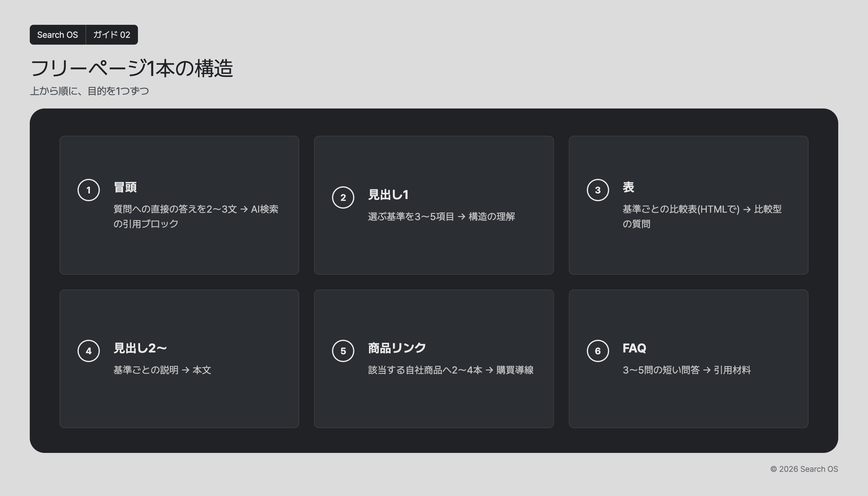The height and width of the screenshot is (496, 868).
Task: Click the © 2026 Search OS footer
Action: pos(804,469)
